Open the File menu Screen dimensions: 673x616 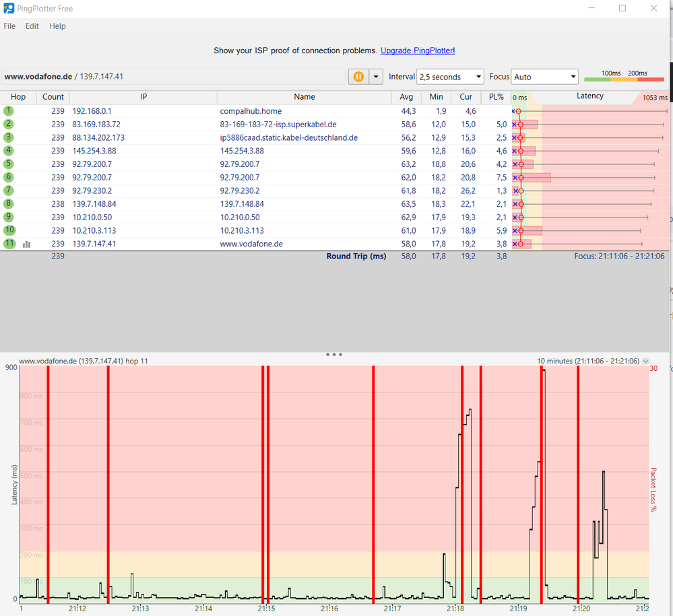(9, 26)
